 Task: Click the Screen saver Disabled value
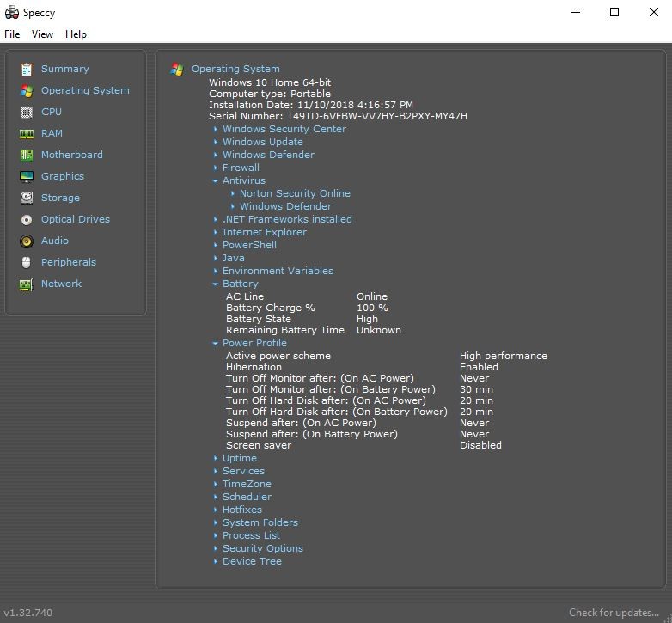pos(480,445)
